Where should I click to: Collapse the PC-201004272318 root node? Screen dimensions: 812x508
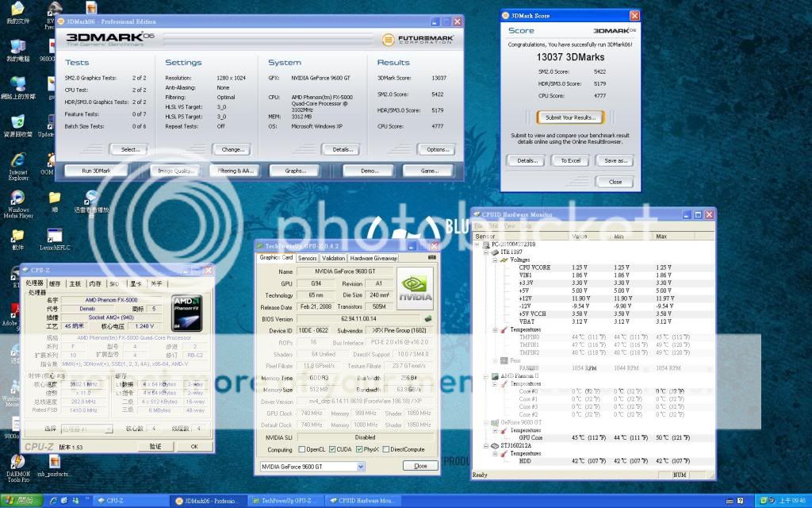[478, 244]
